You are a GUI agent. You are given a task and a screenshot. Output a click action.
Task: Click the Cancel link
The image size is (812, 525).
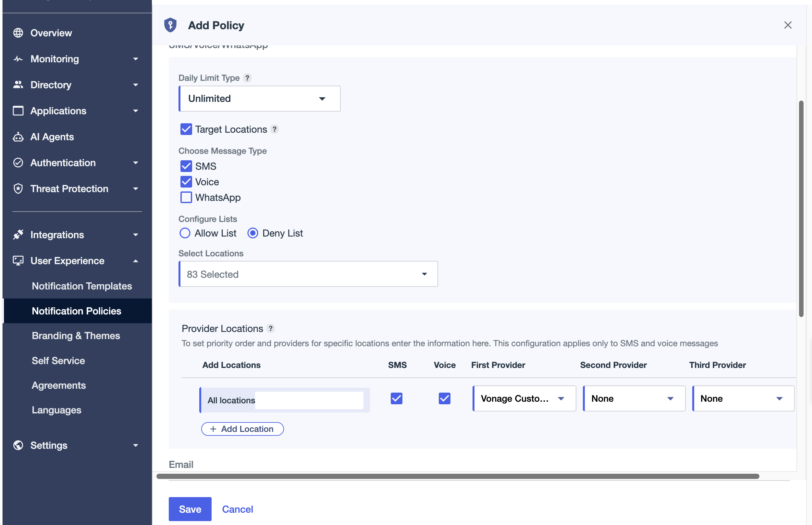[238, 509]
